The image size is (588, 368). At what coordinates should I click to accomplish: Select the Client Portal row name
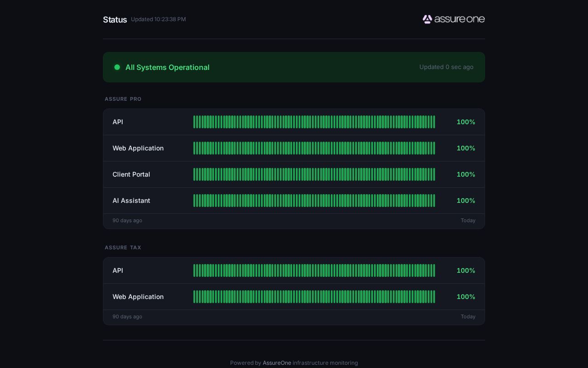[x=131, y=174]
